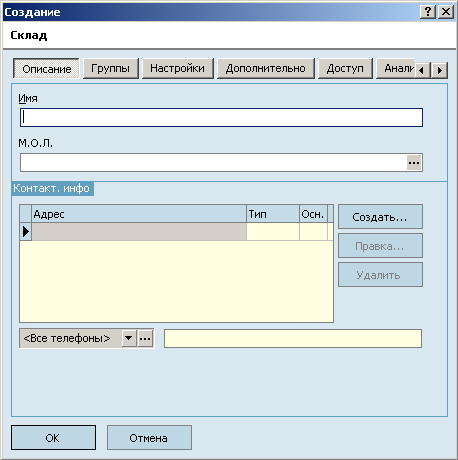This screenshot has width=458, height=460.
Task: Switch to the Дополнительно tab
Action: click(x=266, y=68)
